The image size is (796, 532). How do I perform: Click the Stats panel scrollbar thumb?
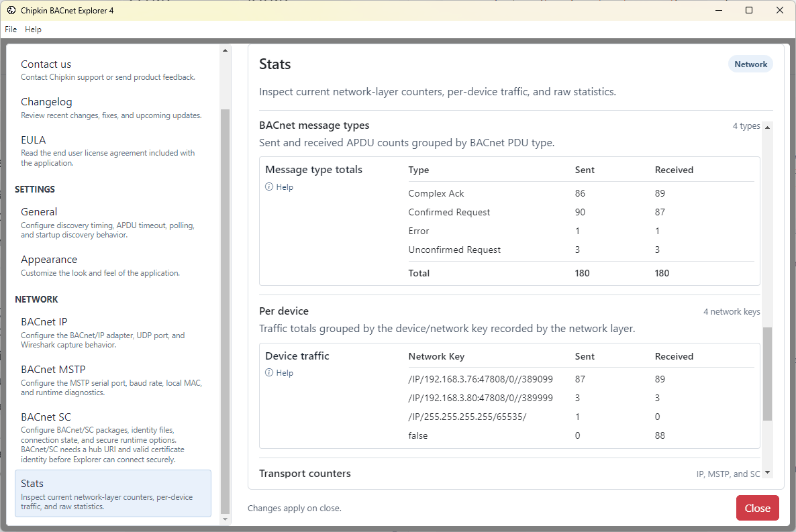coord(767,374)
